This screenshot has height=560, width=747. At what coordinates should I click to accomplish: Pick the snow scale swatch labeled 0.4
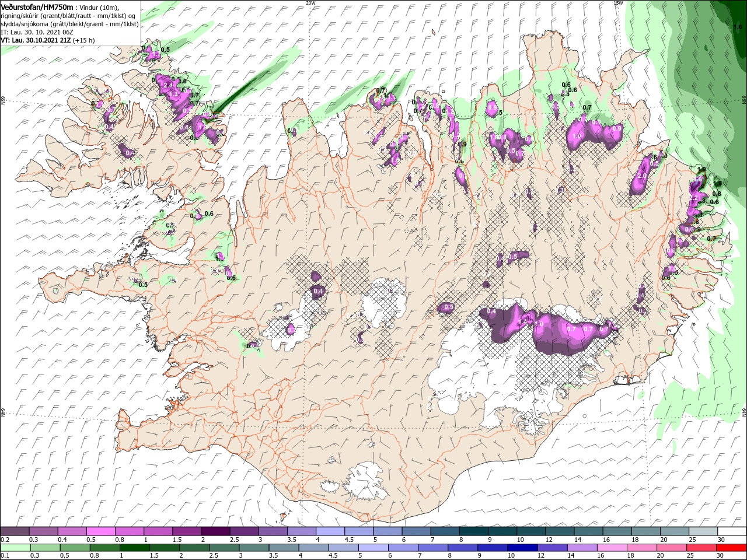coord(72,531)
